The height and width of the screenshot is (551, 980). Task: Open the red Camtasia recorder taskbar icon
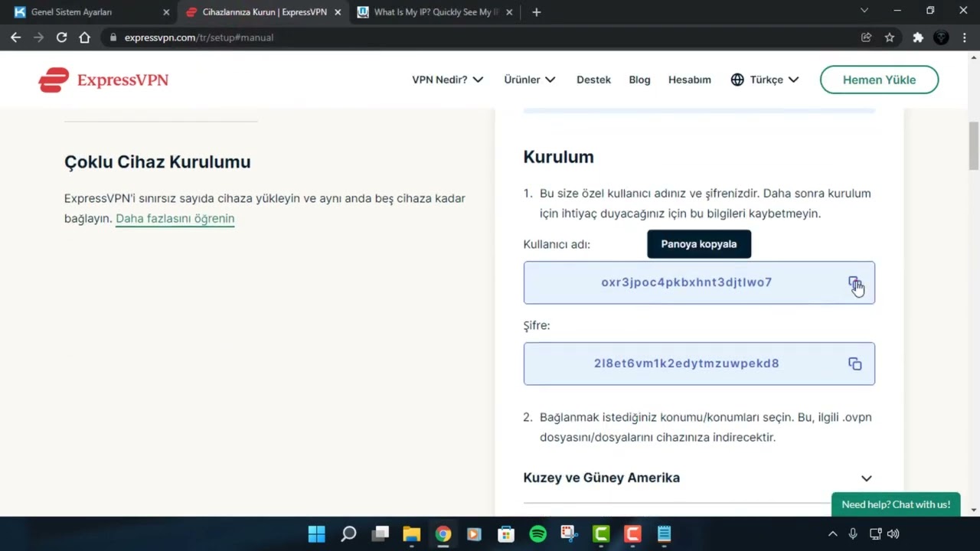tap(632, 534)
